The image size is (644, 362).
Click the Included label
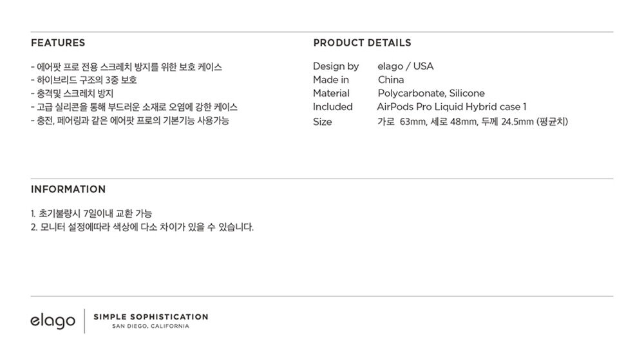[x=333, y=107]
